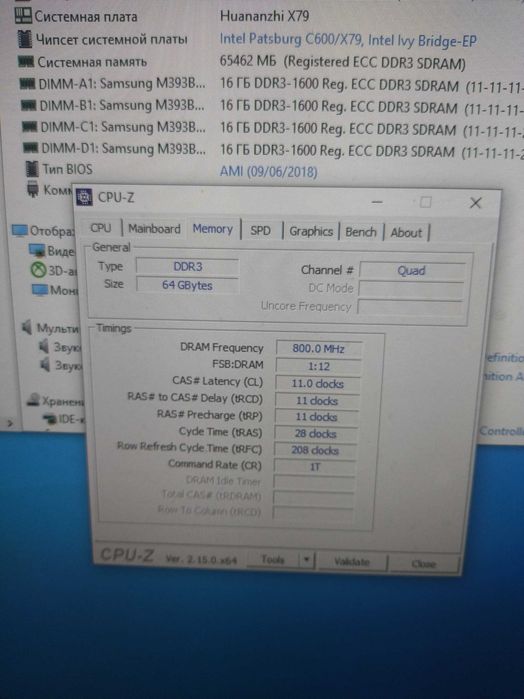This screenshot has height=699, width=524.
Task: Open the AMI (09/06/2018) BIOS link
Action: 268,172
